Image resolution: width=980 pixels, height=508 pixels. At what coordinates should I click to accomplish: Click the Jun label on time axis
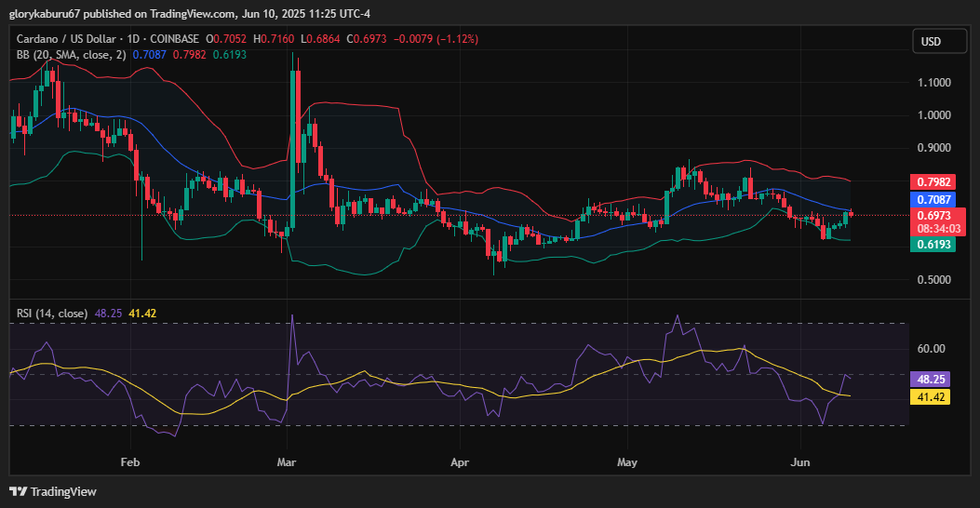[799, 461]
